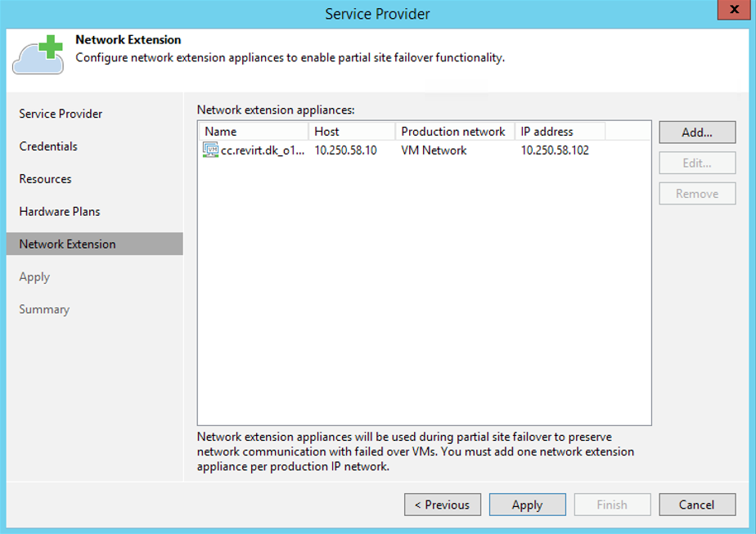Go to the Resources step

click(x=45, y=179)
